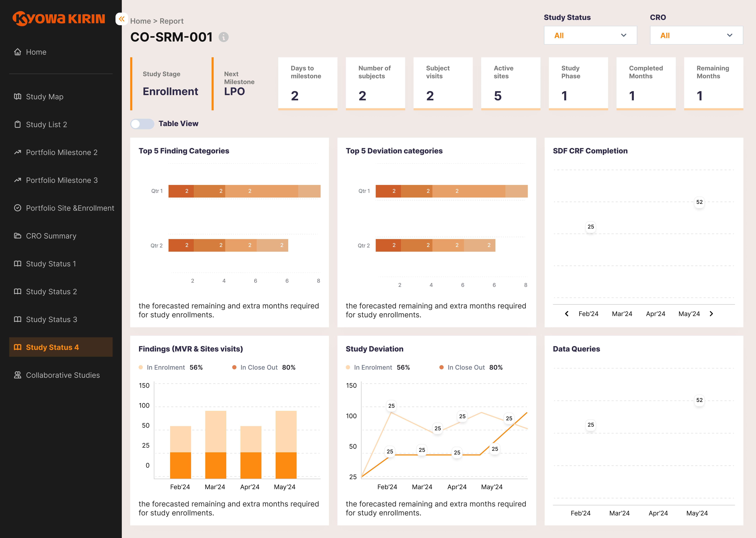Viewport: 756px width, 538px height.
Task: Click the Remaining Months card
Action: coord(714,84)
